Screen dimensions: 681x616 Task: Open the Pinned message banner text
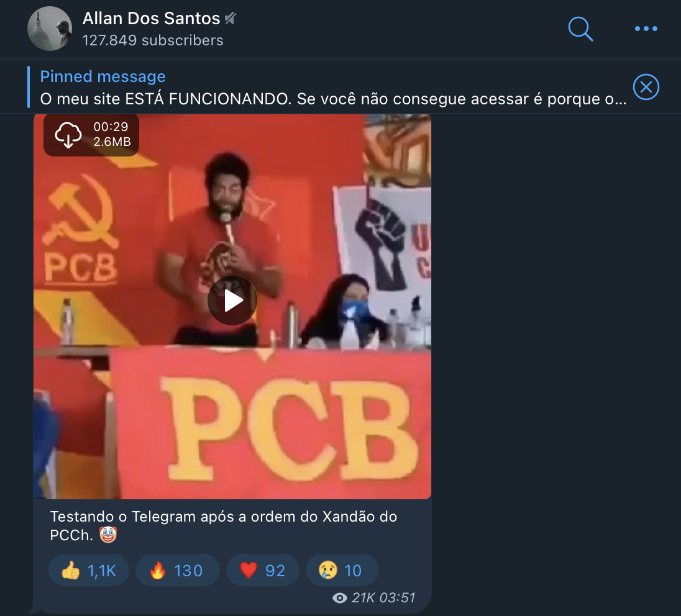point(333,88)
